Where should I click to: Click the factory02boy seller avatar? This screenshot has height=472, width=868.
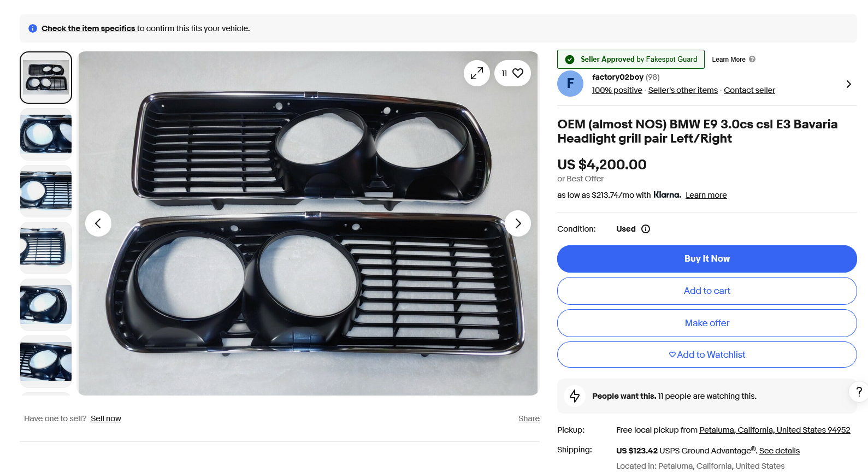point(570,84)
